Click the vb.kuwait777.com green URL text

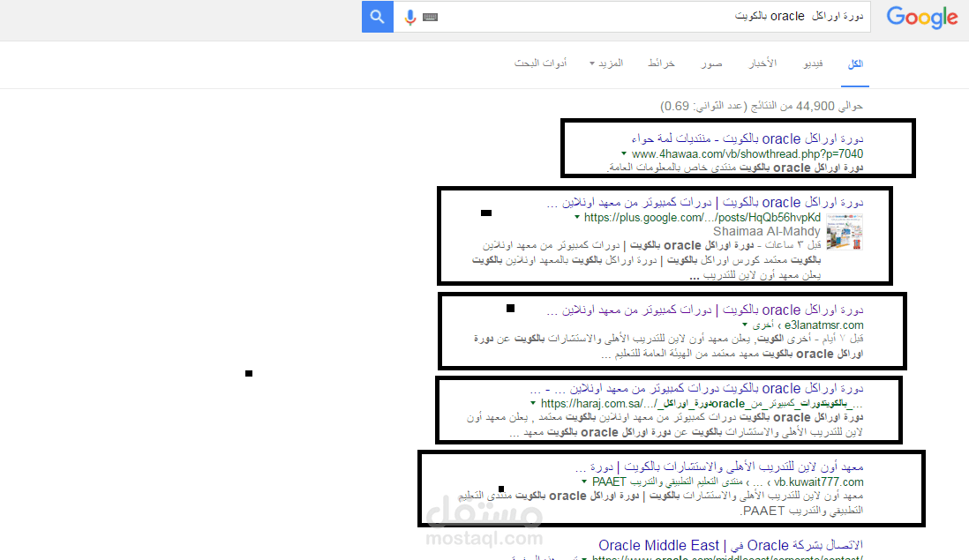coord(819,482)
